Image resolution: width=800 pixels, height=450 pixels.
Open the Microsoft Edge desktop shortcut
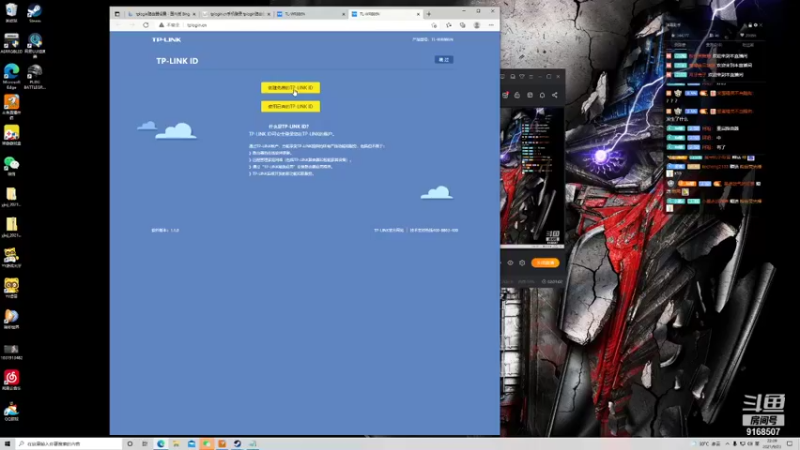[11, 76]
